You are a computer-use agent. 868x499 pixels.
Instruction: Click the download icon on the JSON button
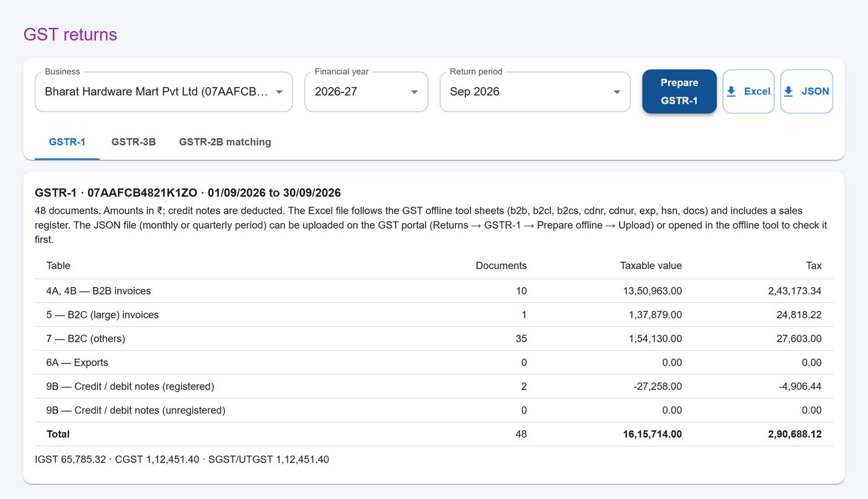789,92
